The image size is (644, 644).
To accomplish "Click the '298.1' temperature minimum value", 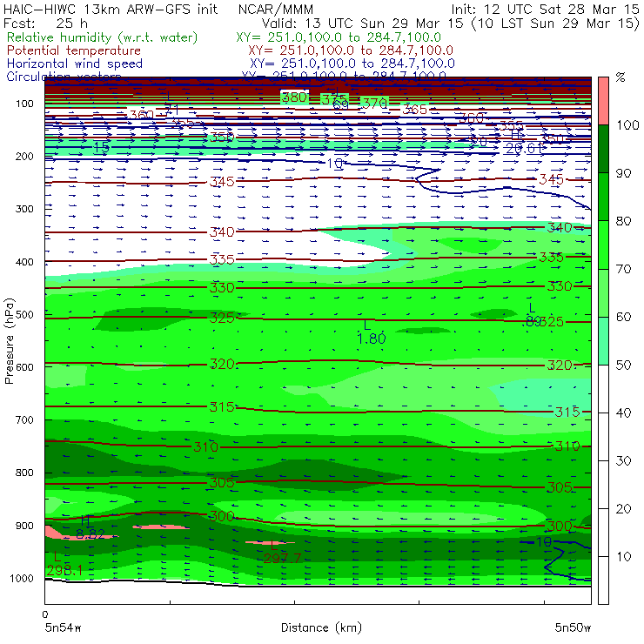I will coord(64,570).
